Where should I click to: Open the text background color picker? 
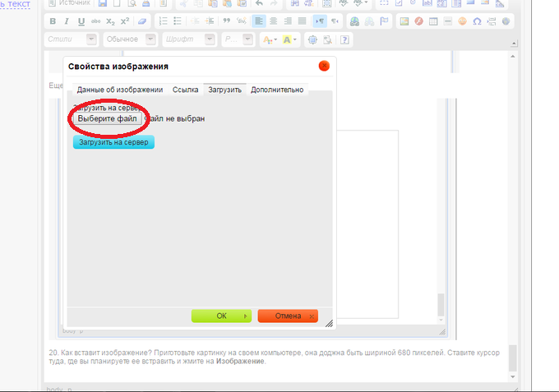[x=289, y=39]
